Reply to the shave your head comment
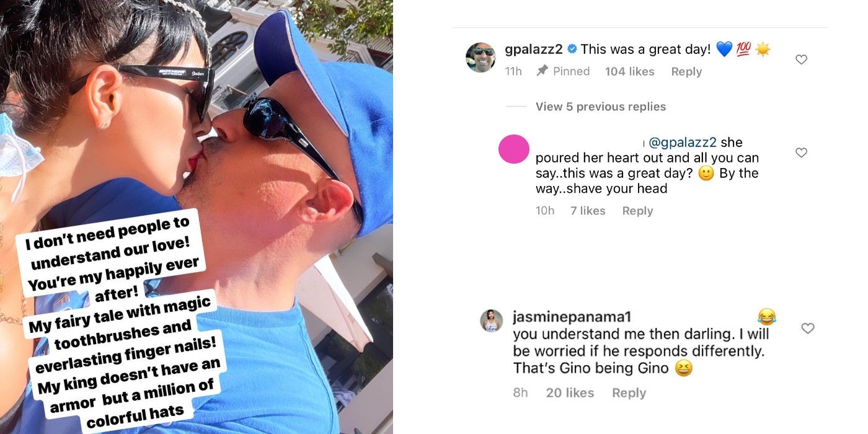 coord(637,211)
